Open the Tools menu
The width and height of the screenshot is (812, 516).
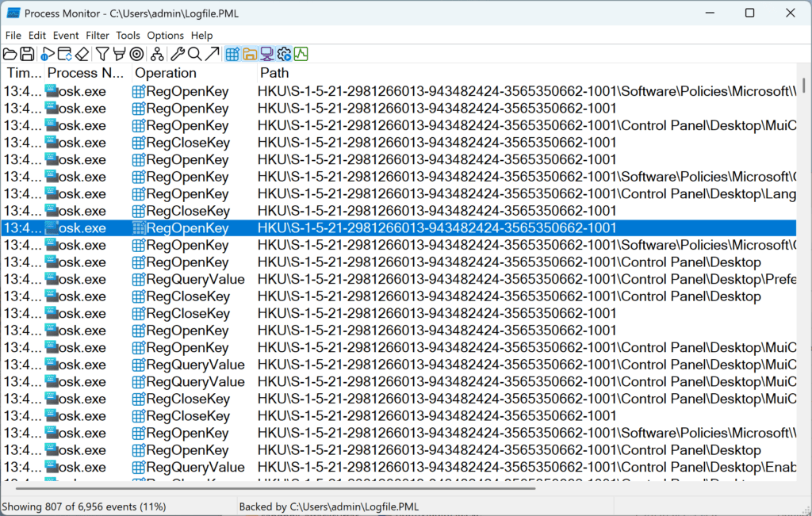(128, 35)
